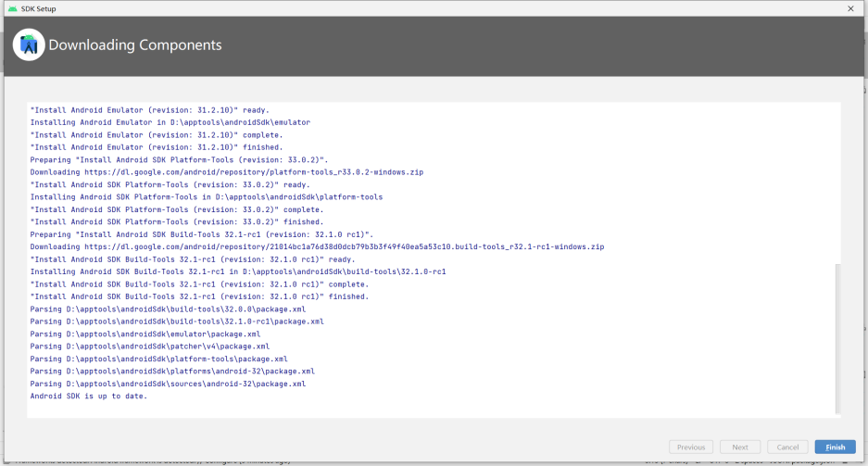Screen dimensions: 868x466
Task: Click 'Install Android SDK Platform-Tools ... complete' line
Action: tap(177, 209)
